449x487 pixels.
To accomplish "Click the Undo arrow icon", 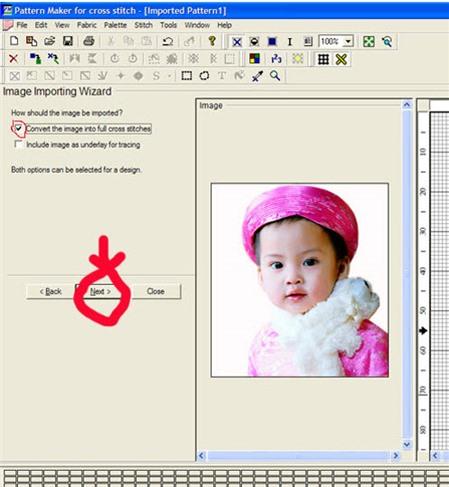I will tap(168, 41).
